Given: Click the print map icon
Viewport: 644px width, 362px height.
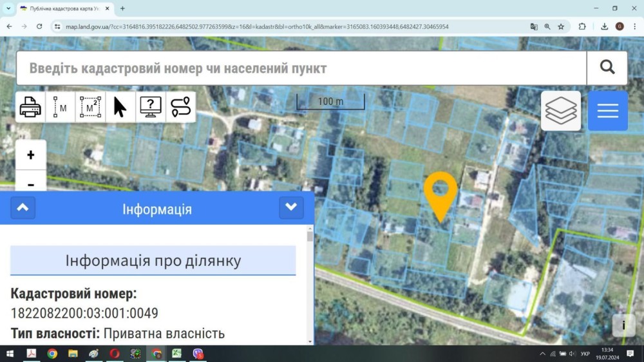Looking at the screenshot, I should 30,107.
